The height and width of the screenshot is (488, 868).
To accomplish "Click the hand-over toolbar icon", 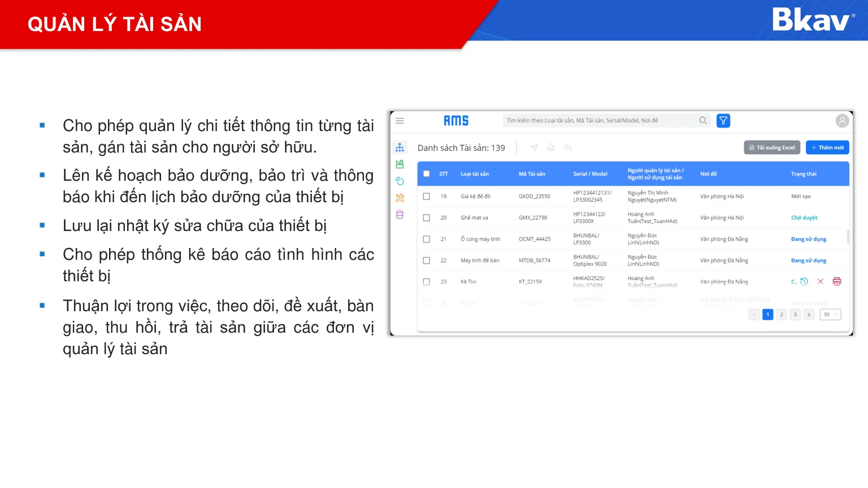I will point(551,147).
